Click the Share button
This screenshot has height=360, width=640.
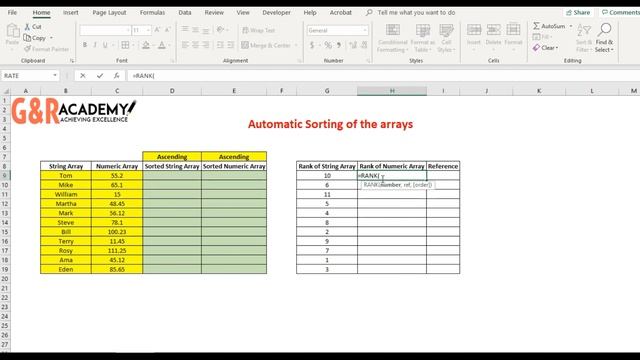(578, 13)
